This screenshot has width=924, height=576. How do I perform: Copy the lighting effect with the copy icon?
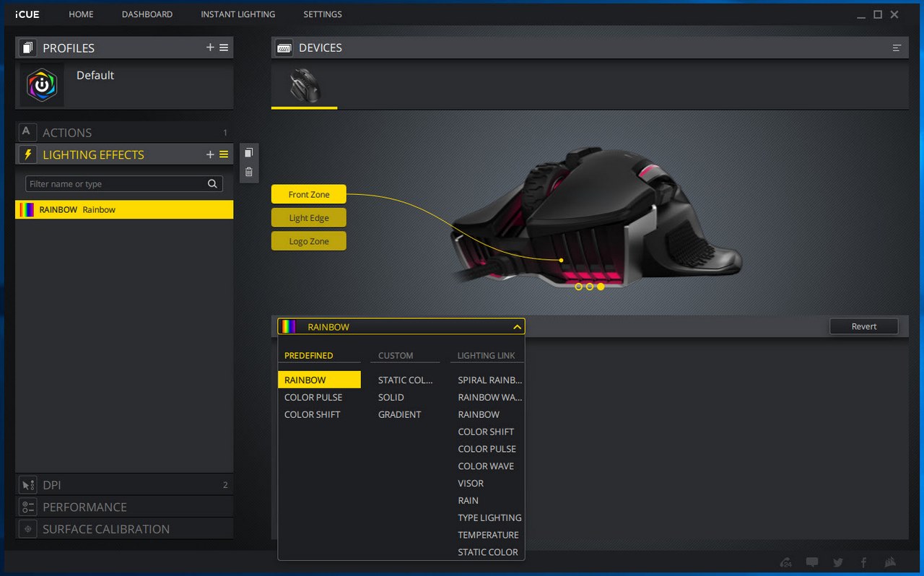[249, 153]
